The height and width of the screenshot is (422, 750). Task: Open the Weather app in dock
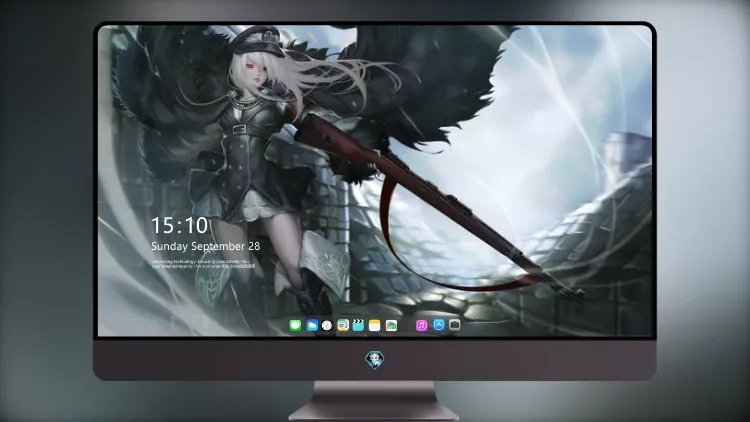[312, 325]
